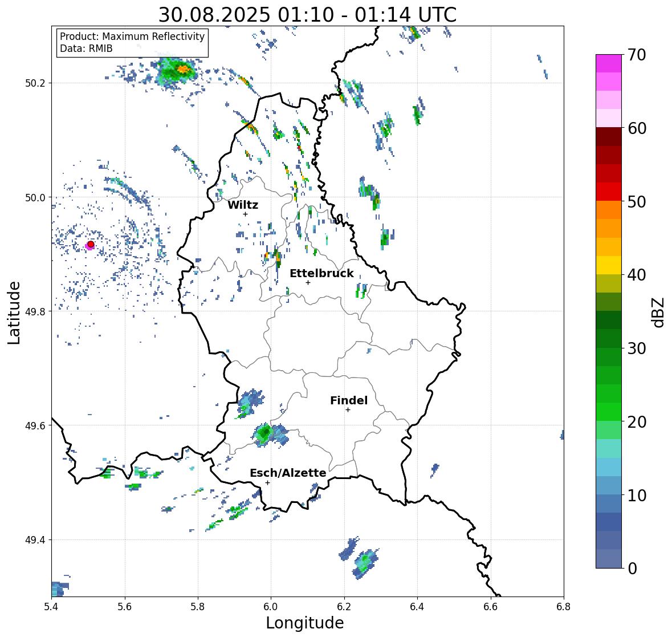The height and width of the screenshot is (637, 672).
Task: Click the latitude tick label 50.0
Action: pyautogui.click(x=35, y=198)
